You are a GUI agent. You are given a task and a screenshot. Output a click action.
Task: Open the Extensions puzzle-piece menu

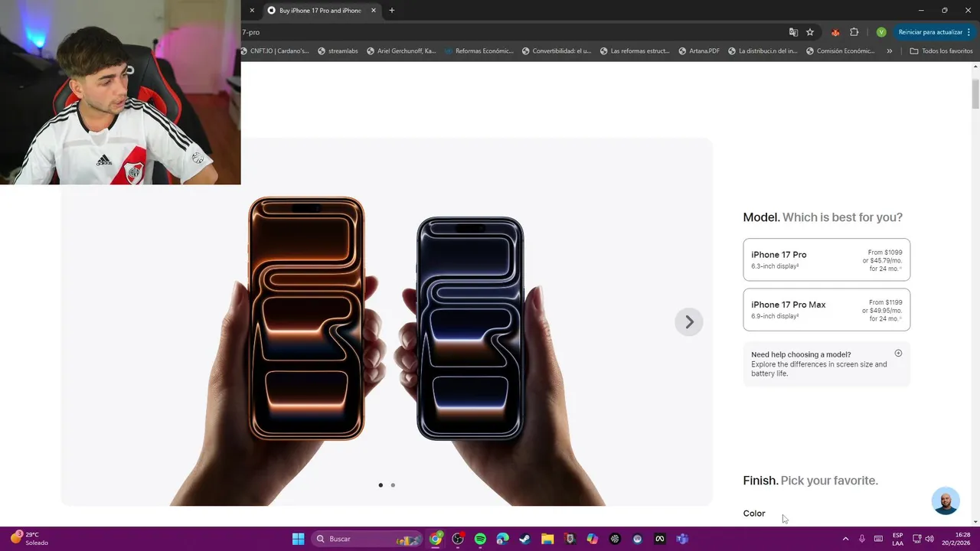[854, 32]
